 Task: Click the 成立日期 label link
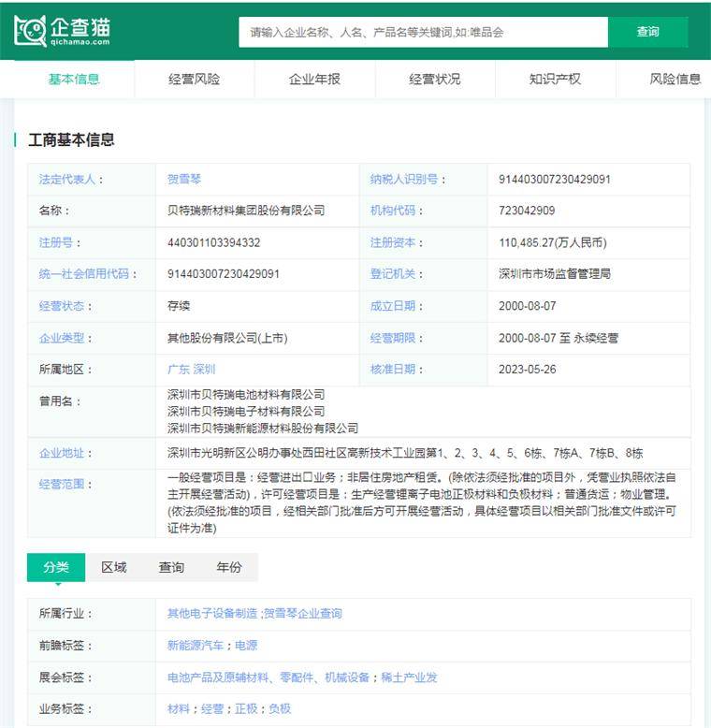point(393,306)
